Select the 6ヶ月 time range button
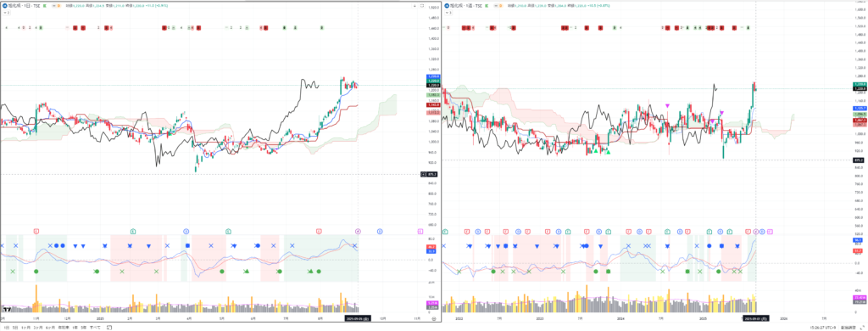868x331 pixels. pos(50,327)
